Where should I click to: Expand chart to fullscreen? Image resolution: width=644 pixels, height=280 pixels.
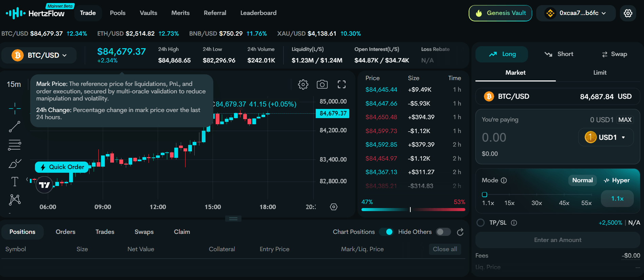click(x=341, y=84)
